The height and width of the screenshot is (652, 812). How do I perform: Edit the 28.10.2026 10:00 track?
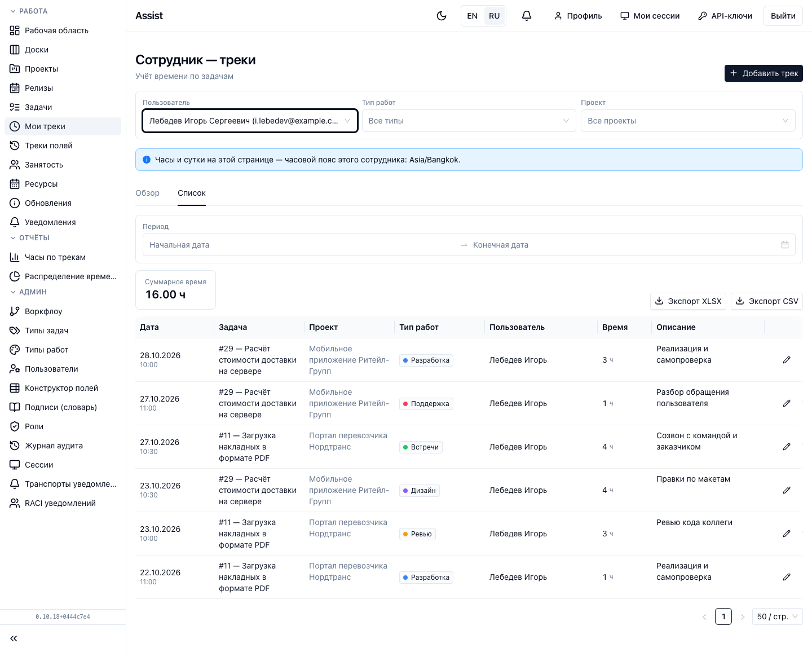click(787, 360)
